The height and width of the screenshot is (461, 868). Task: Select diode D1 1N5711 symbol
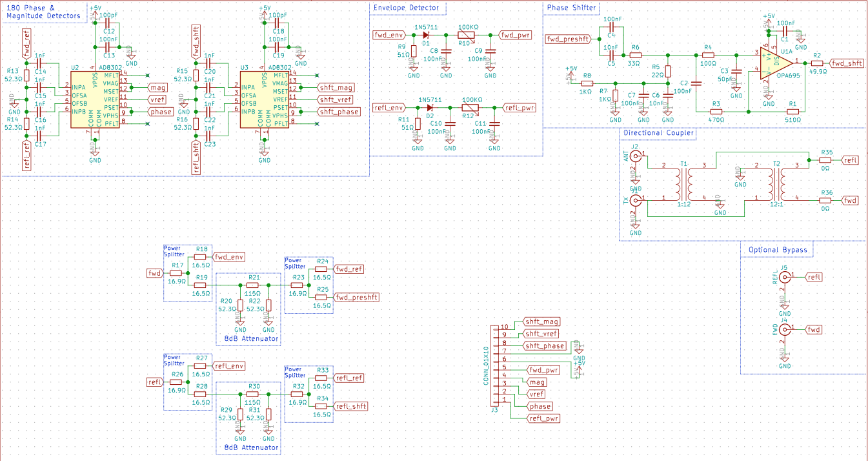click(x=426, y=35)
